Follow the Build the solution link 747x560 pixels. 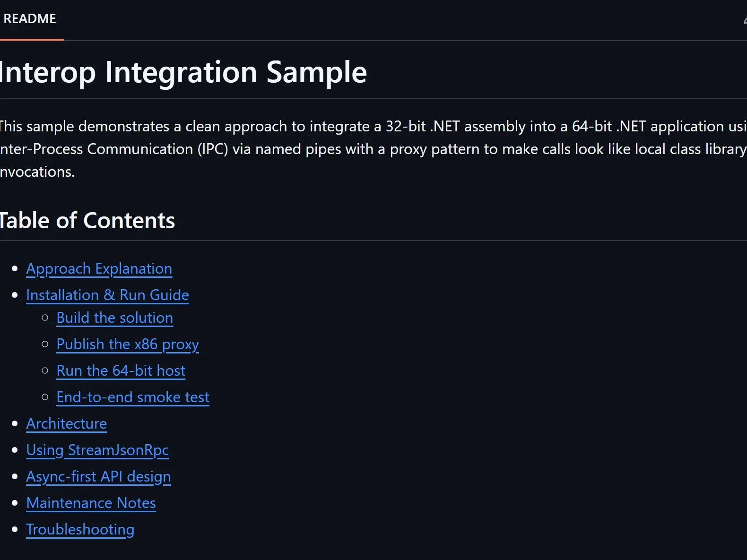pyautogui.click(x=114, y=318)
